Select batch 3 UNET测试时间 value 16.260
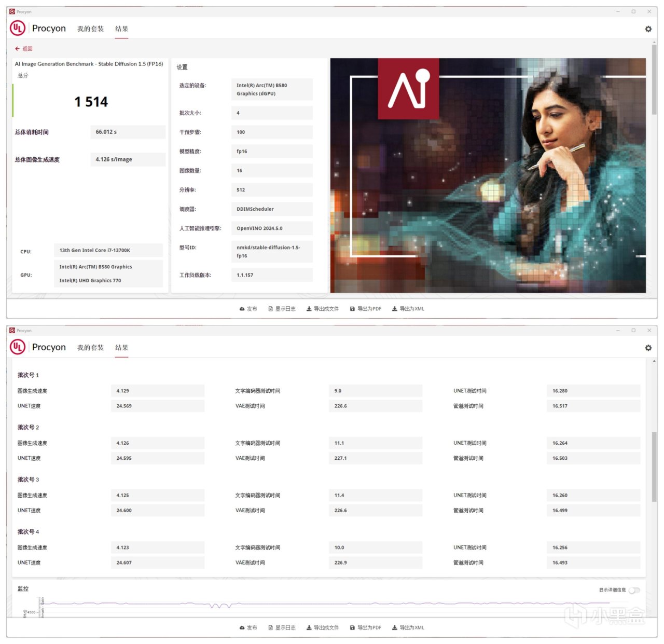The image size is (664, 644). coord(593,495)
